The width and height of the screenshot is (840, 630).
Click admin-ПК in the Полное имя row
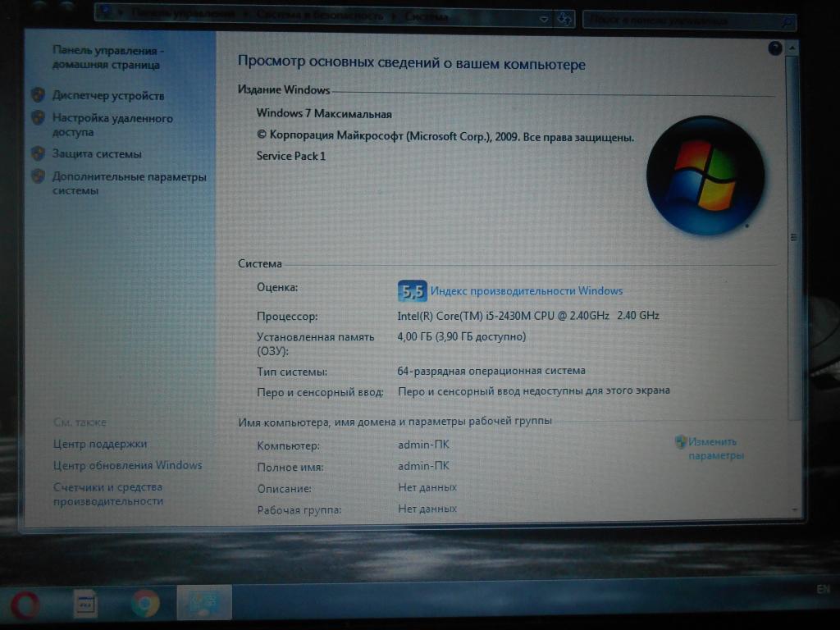coord(423,466)
